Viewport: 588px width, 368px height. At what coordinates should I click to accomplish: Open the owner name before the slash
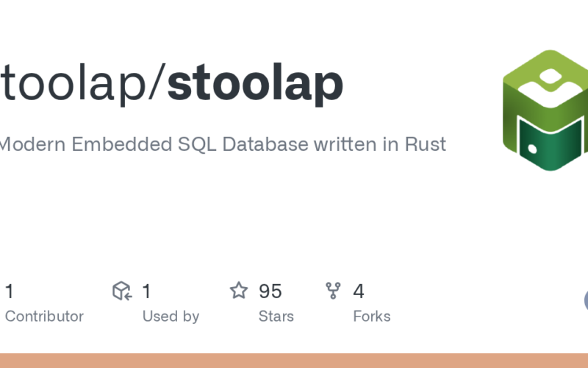(x=73, y=85)
